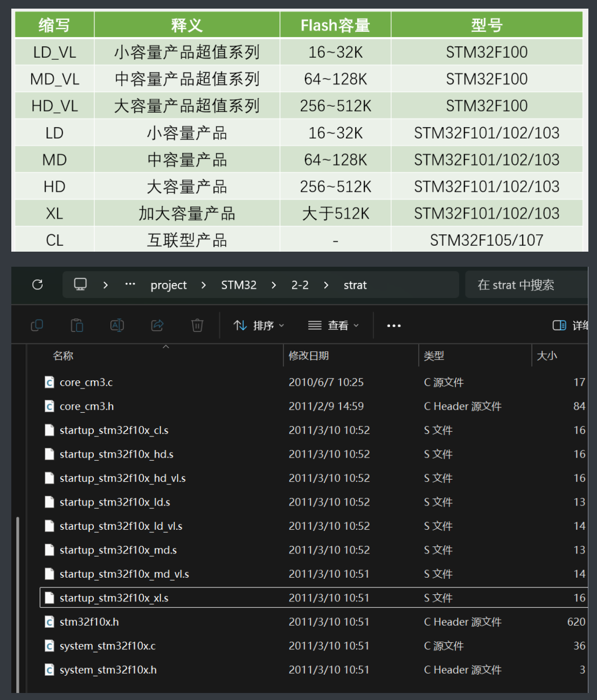
Task: Click the startup_stm32f10x_xl.s file icon
Action: 50,598
